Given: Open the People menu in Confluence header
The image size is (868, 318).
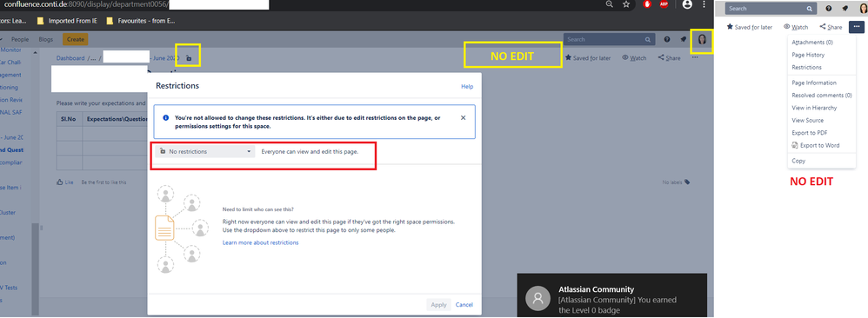Looking at the screenshot, I should coord(20,39).
